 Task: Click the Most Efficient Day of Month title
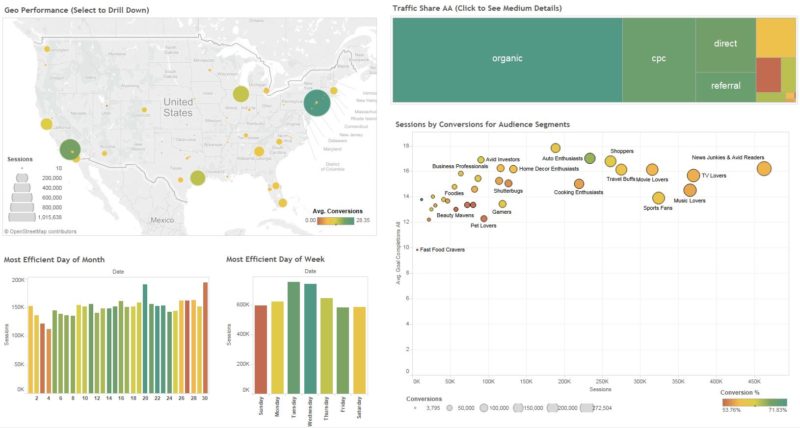click(x=54, y=260)
